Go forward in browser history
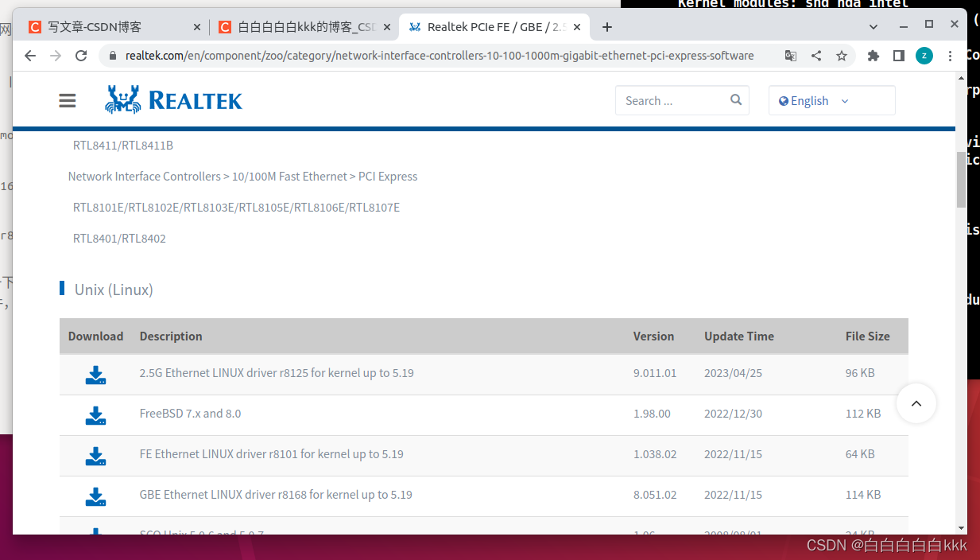Screen dimensions: 980x560 pos(56,56)
